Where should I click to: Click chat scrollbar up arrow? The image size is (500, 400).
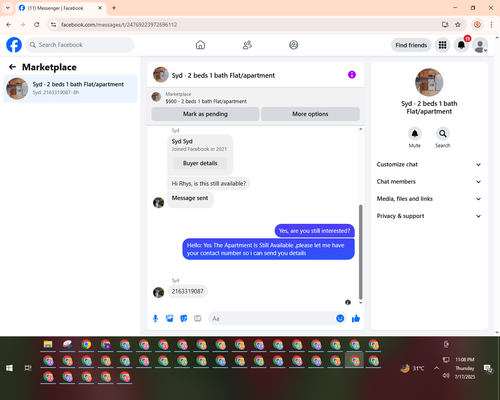pos(360,129)
